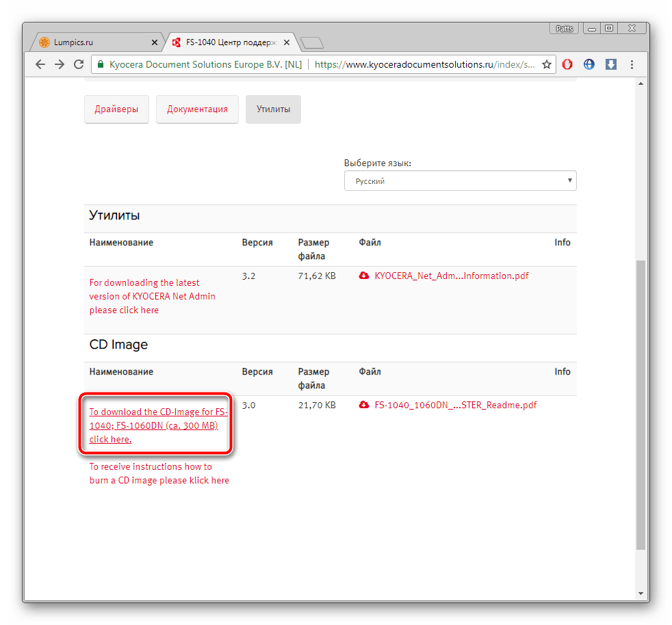The image size is (672, 625).
Task: Click the blue download arrow extension icon
Action: pyautogui.click(x=611, y=64)
